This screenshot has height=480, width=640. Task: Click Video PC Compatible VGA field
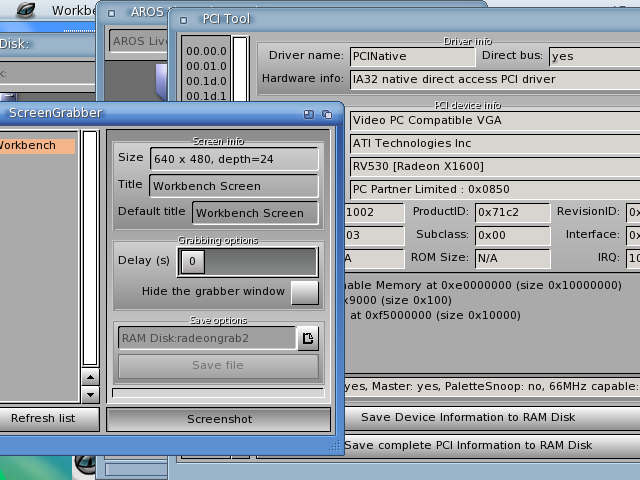[495, 121]
